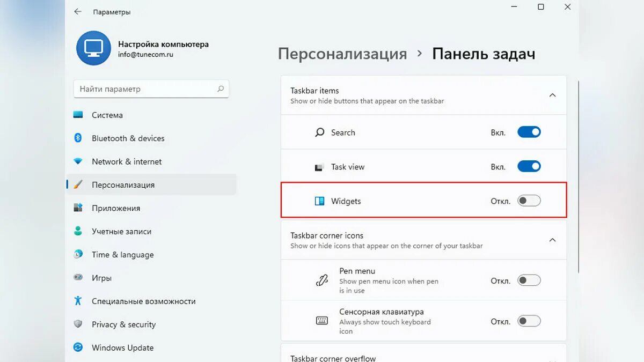Click 'Always show touch keyboard' description text
The height and width of the screenshot is (362, 644).
(x=385, y=322)
